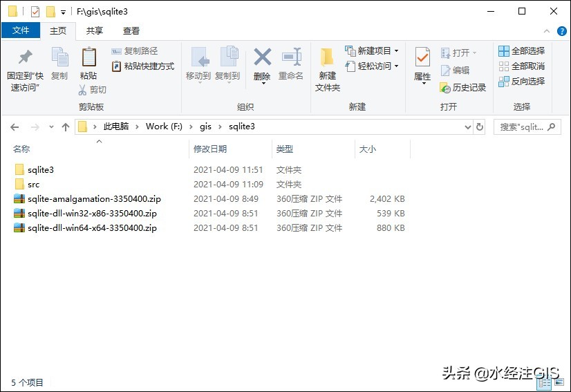Click the Help question mark icon
This screenshot has height=392, width=571.
pos(561,31)
